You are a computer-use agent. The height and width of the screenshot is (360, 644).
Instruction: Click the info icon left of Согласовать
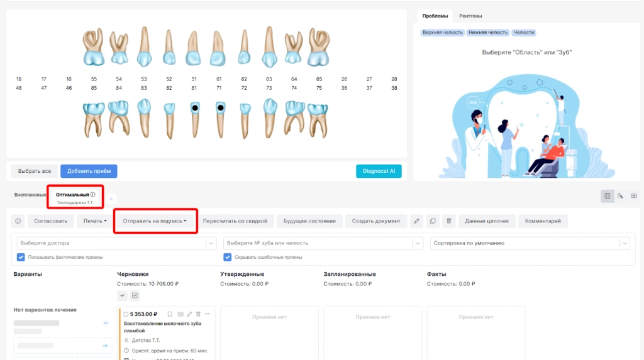point(18,221)
